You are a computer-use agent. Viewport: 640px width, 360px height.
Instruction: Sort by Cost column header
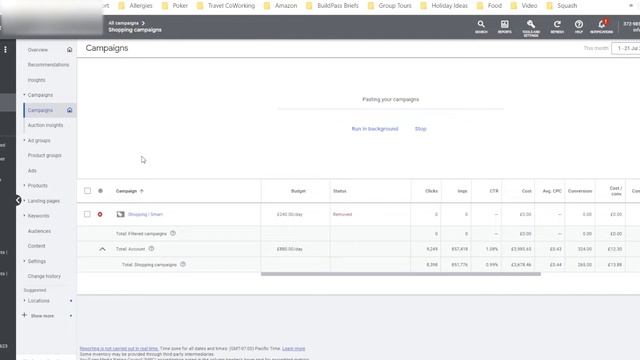pyautogui.click(x=527, y=191)
